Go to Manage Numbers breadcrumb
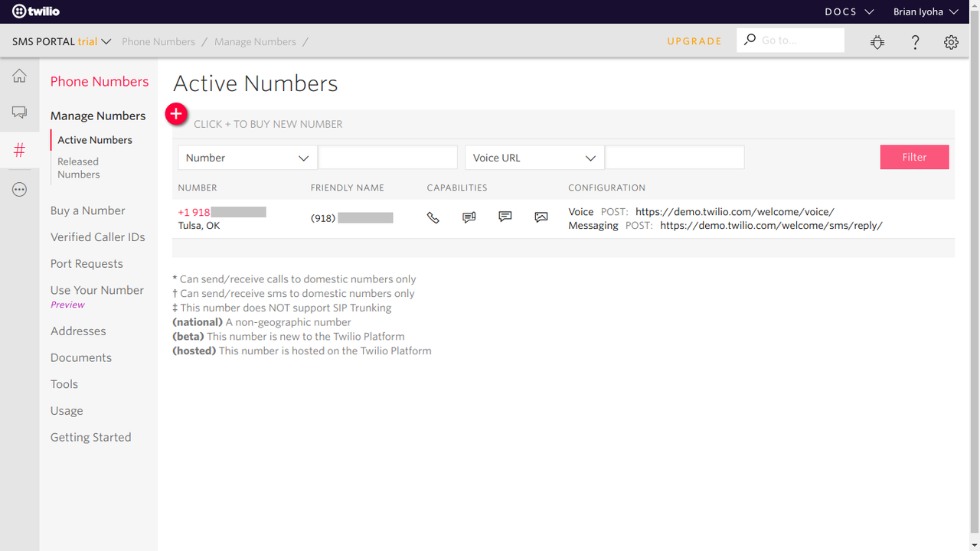This screenshot has height=551, width=980. click(x=255, y=41)
